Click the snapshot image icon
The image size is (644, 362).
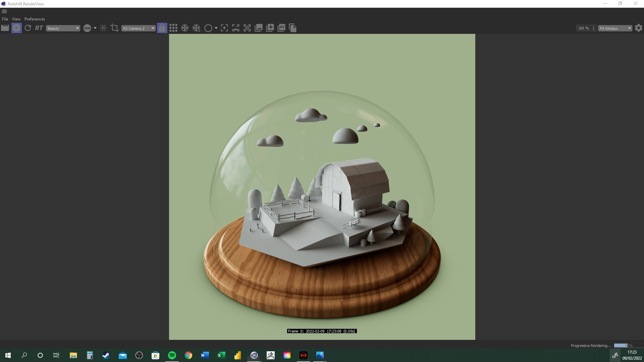259,28
